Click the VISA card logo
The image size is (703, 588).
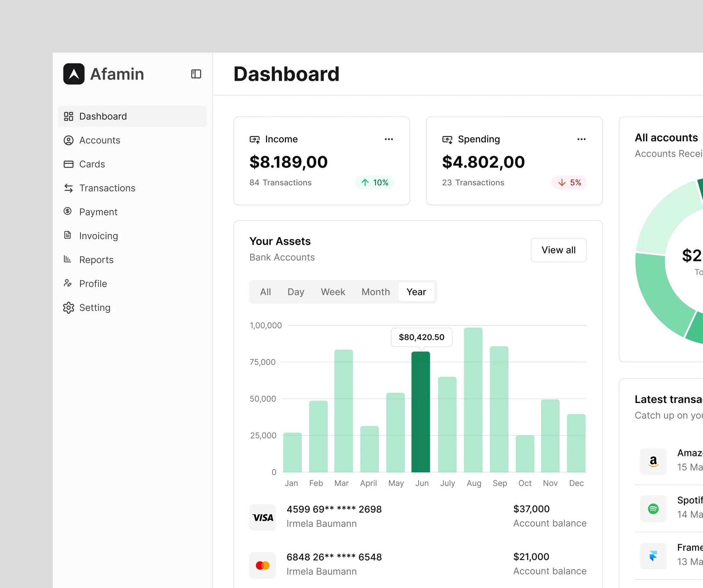263,517
